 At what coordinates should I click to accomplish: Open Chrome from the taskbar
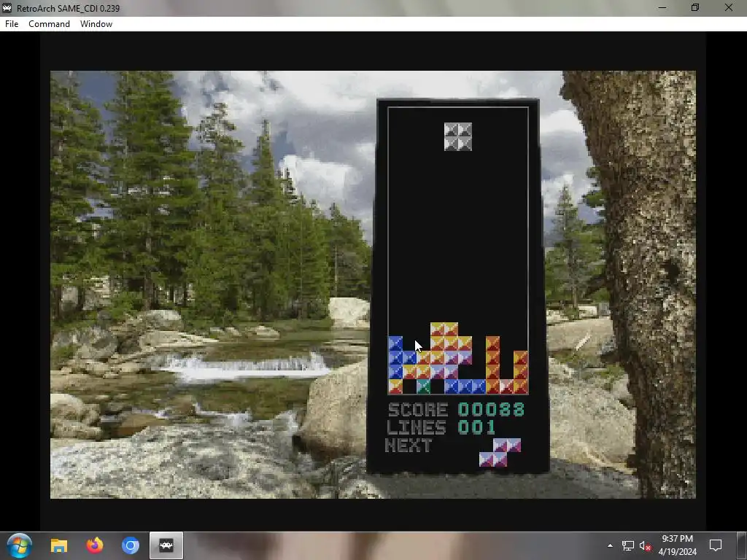tap(130, 545)
